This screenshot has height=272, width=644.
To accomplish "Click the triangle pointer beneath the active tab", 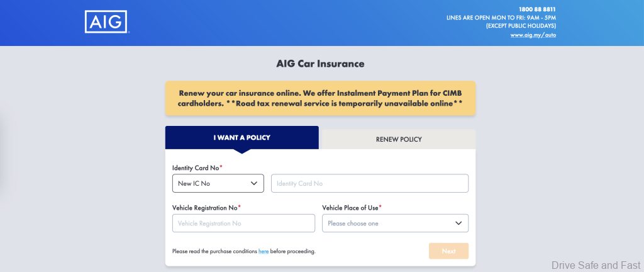I will click(241, 150).
